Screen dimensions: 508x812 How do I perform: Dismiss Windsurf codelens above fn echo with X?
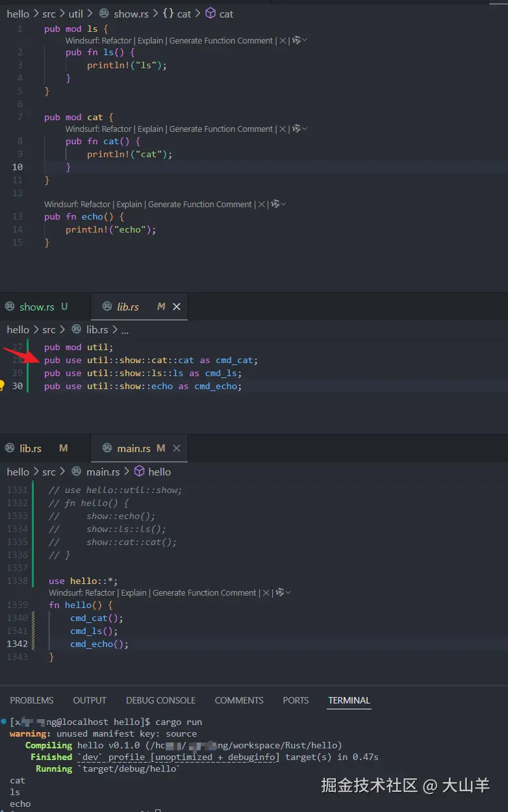(x=261, y=204)
